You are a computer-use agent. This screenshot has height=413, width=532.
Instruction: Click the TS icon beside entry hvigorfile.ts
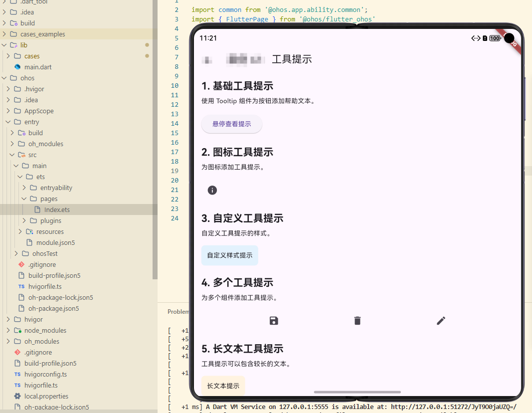(21, 286)
